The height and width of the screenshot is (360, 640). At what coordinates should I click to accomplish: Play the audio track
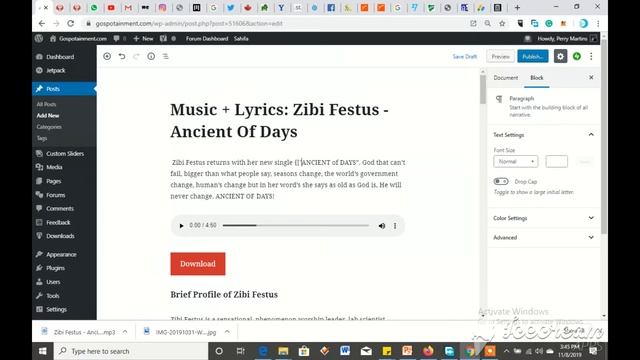[x=181, y=226]
